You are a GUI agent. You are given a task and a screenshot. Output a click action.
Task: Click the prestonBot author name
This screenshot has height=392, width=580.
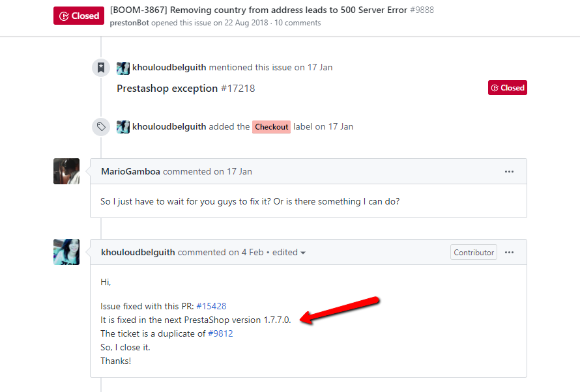[130, 23]
